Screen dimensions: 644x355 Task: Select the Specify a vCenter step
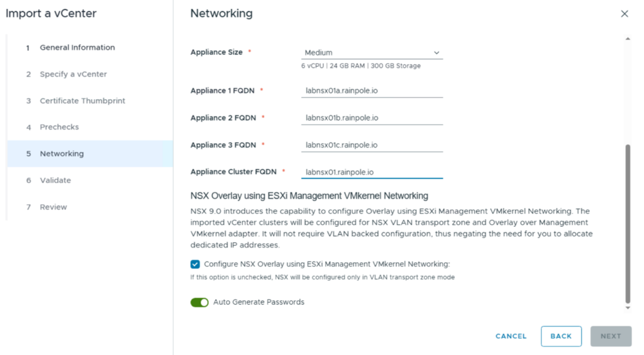[73, 74]
